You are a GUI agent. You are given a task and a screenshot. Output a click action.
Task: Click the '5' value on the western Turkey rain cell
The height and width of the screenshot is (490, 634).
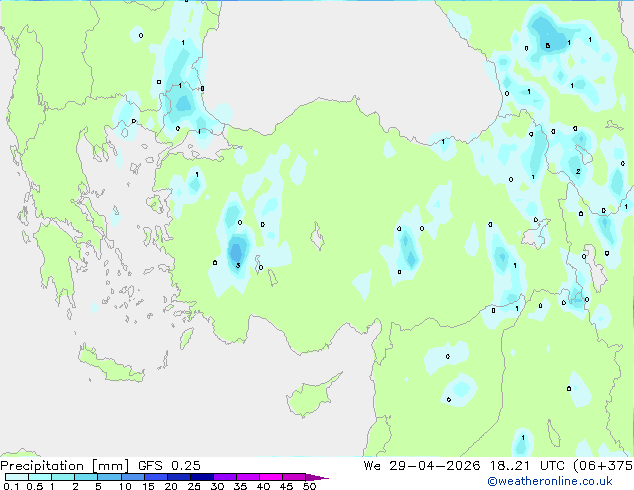click(238, 266)
